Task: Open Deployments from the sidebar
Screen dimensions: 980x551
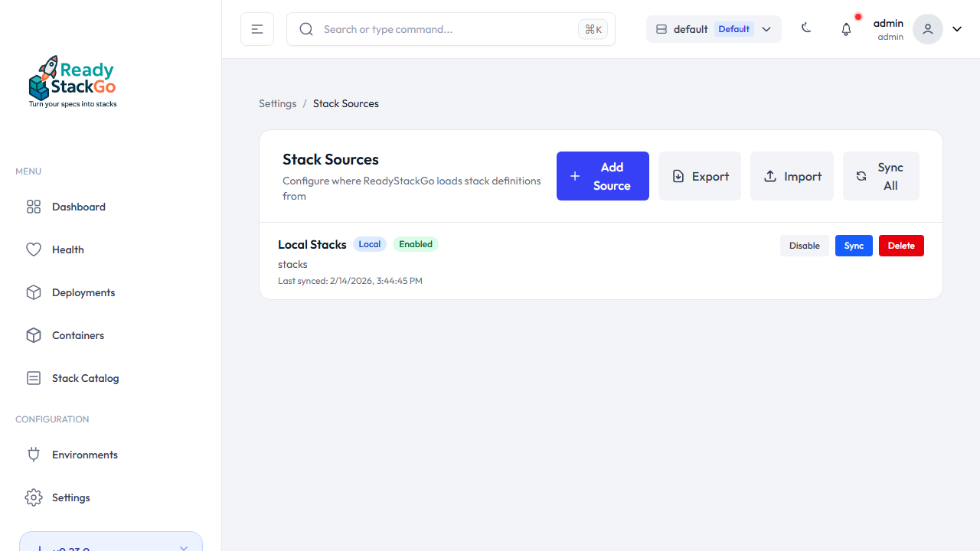Action: point(83,292)
